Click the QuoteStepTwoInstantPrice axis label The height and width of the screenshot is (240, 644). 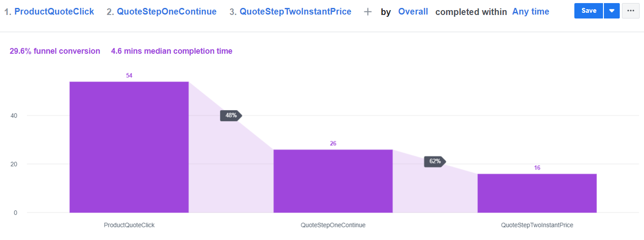tap(537, 225)
